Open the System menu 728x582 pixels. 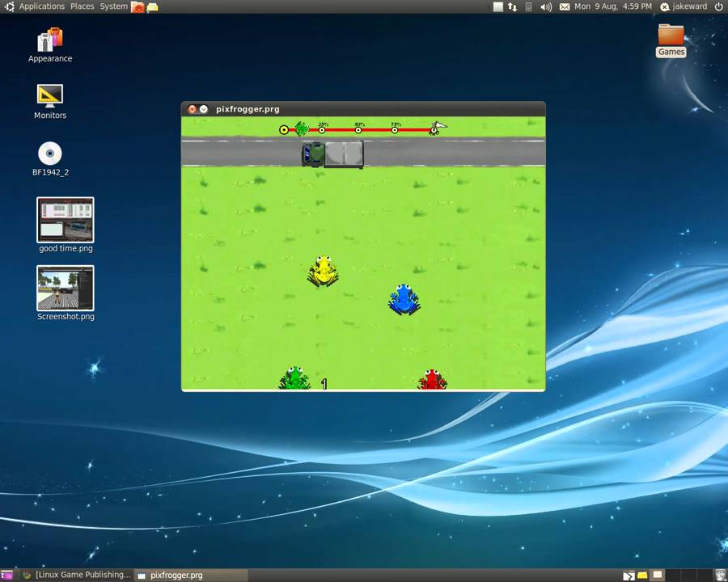(114, 6)
